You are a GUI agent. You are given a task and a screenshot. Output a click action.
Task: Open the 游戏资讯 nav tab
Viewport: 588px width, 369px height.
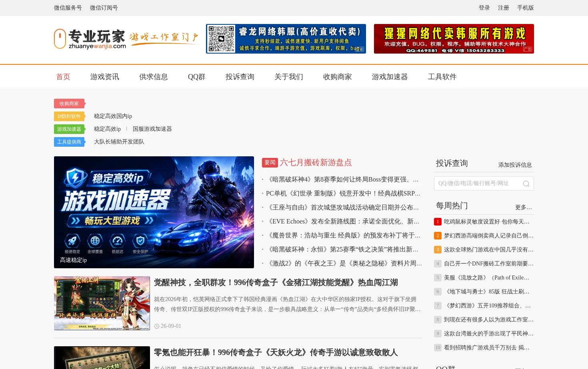coord(105,77)
